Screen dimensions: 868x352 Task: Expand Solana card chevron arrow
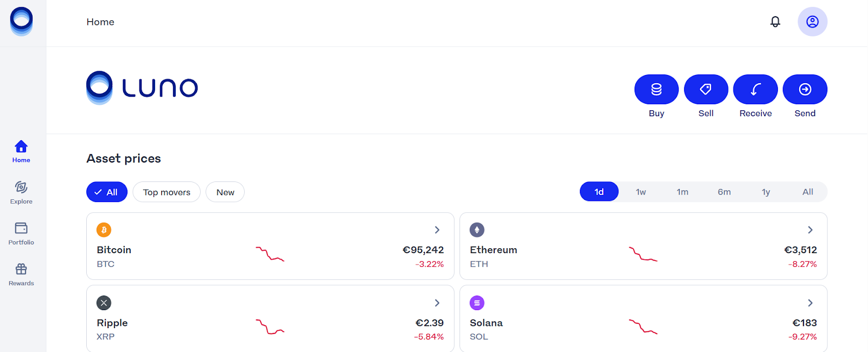810,303
